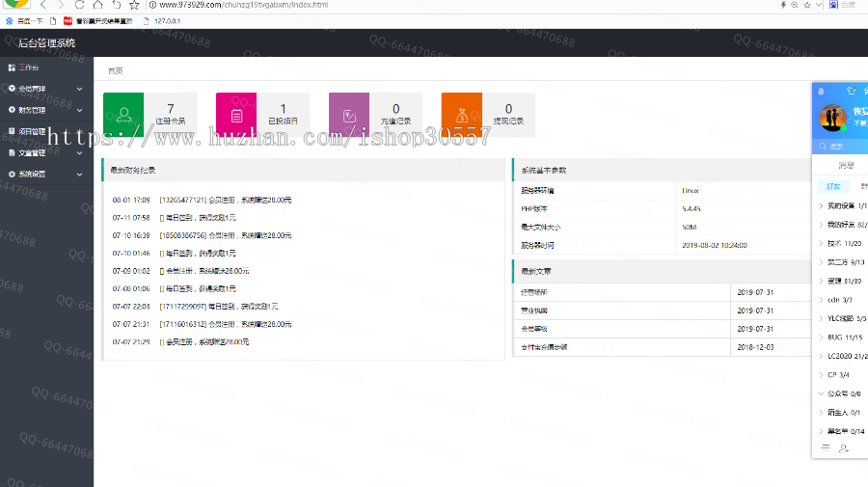Click the browser home icon

(98, 6)
